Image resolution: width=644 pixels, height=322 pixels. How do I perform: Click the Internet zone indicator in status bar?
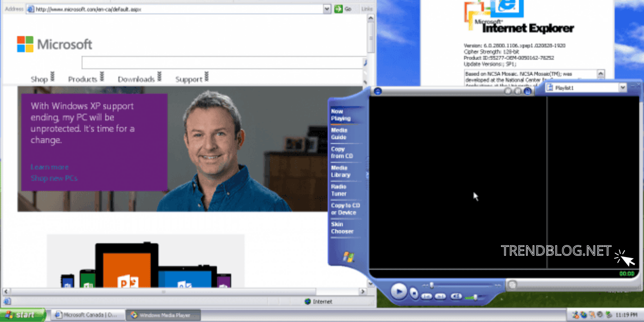318,302
